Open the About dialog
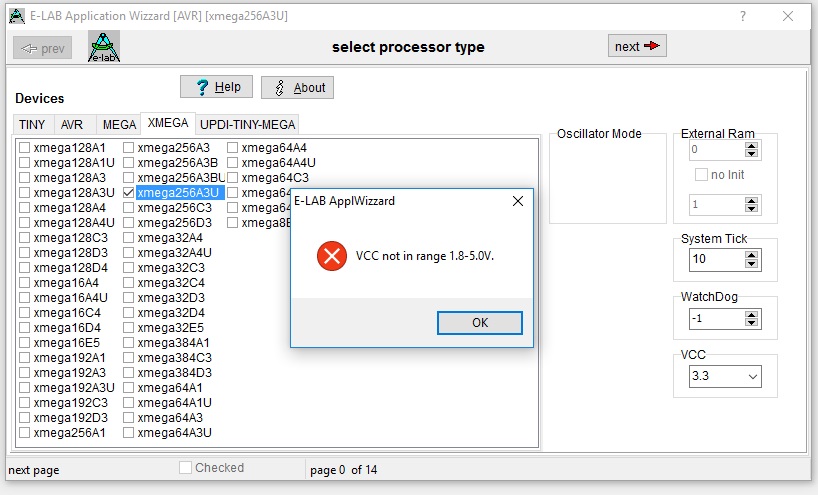 coord(297,87)
